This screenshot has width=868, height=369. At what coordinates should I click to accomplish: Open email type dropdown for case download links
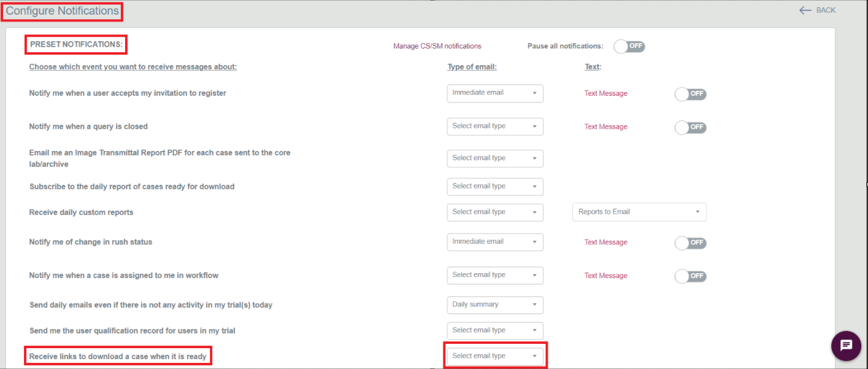click(x=494, y=355)
